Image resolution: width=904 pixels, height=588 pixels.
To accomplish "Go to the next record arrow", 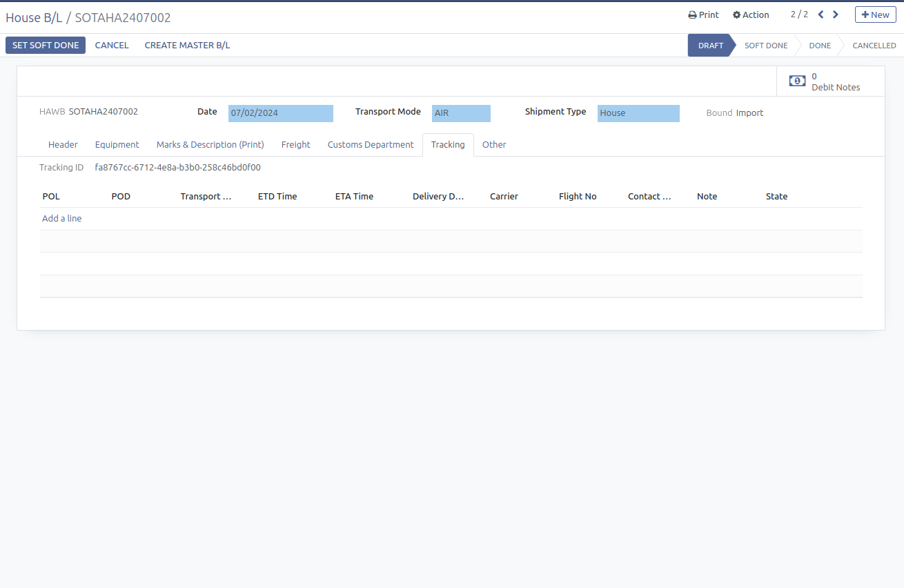I will coord(836,14).
